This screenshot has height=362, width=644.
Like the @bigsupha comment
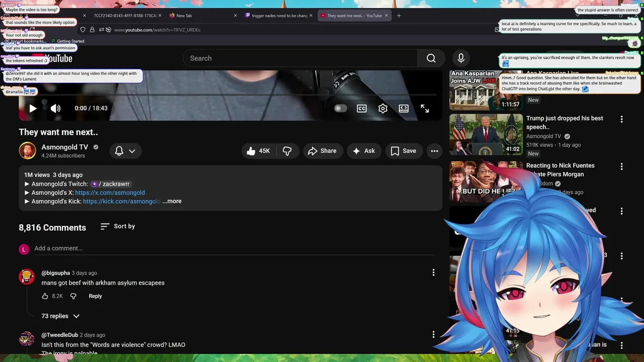tap(45, 296)
